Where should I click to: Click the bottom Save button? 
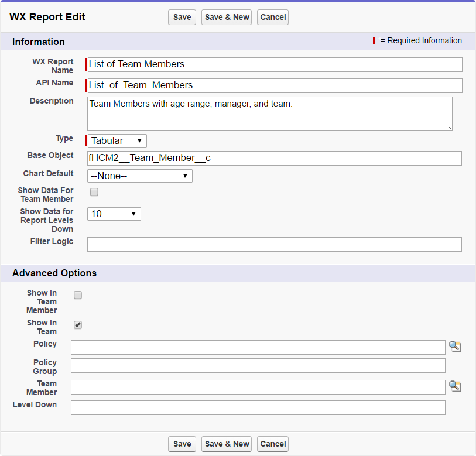[x=182, y=444]
